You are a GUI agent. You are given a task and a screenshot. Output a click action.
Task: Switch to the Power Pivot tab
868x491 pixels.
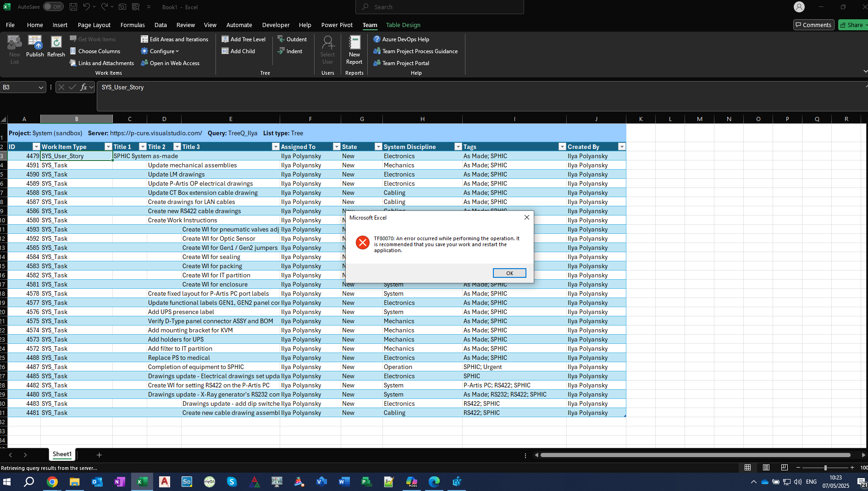click(337, 25)
